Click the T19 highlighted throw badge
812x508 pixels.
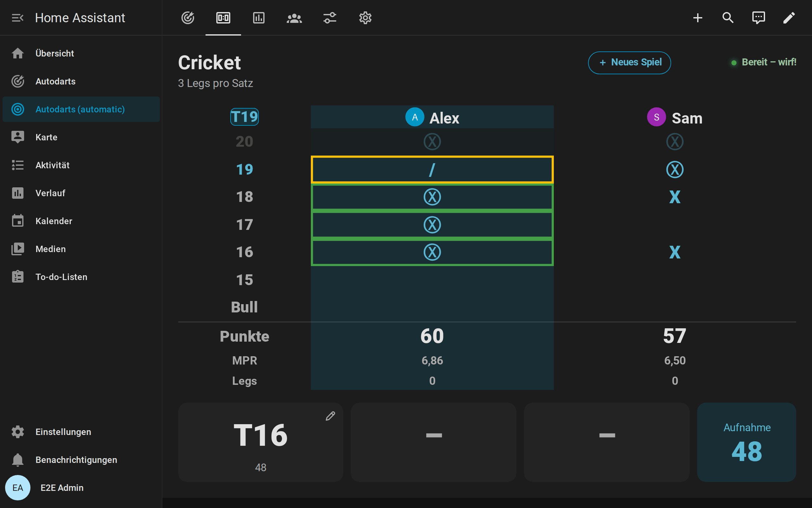(x=244, y=117)
